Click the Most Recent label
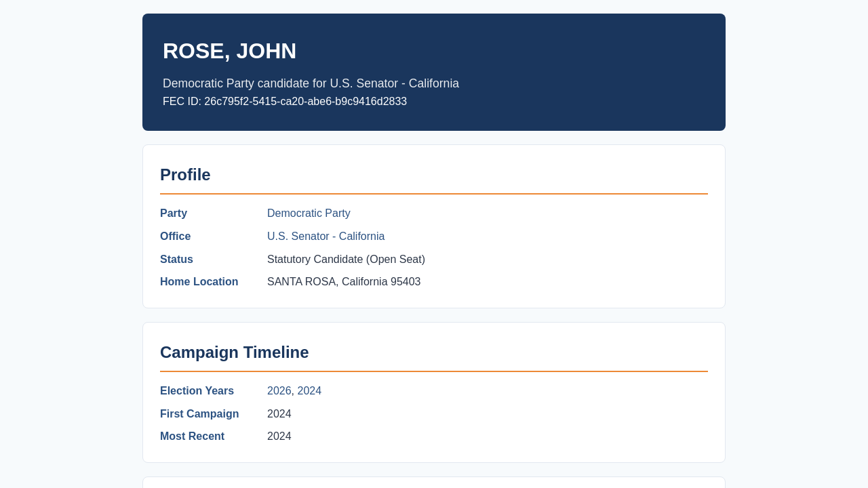 point(192,436)
